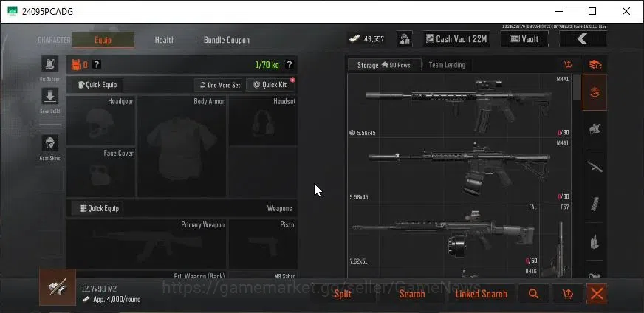Click the 12.7x99 M2 ammo thumbnail
This screenshot has width=644, height=313.
(x=58, y=287)
